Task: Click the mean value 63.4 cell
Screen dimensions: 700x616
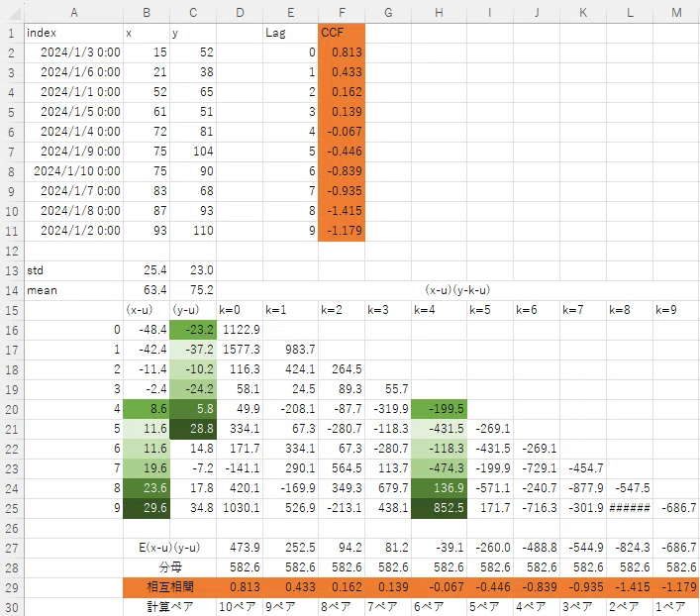Action: click(147, 290)
